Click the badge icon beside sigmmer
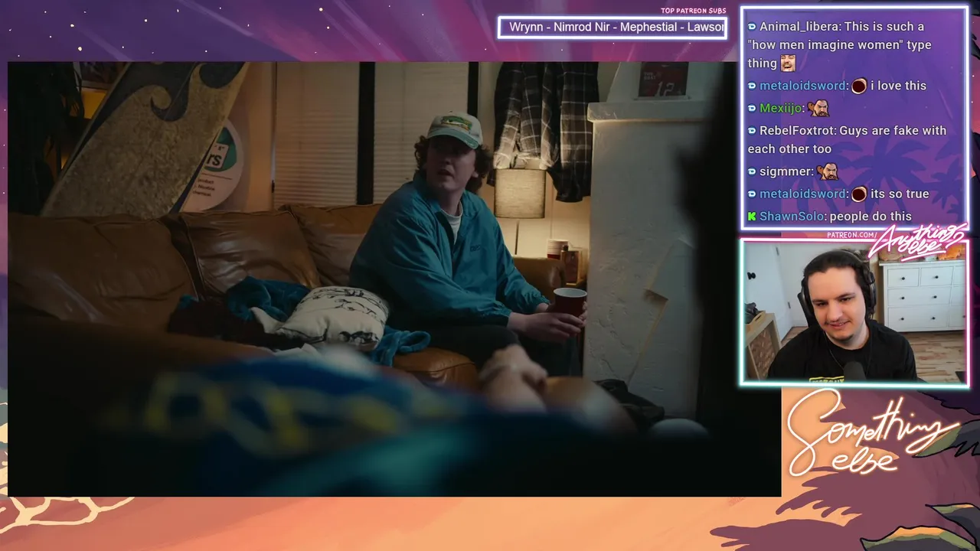The height and width of the screenshot is (551, 980). tap(752, 171)
